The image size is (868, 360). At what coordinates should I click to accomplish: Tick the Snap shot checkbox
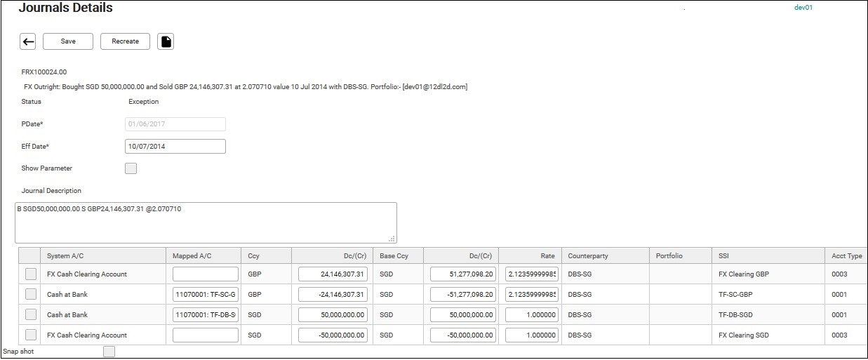coord(109,352)
